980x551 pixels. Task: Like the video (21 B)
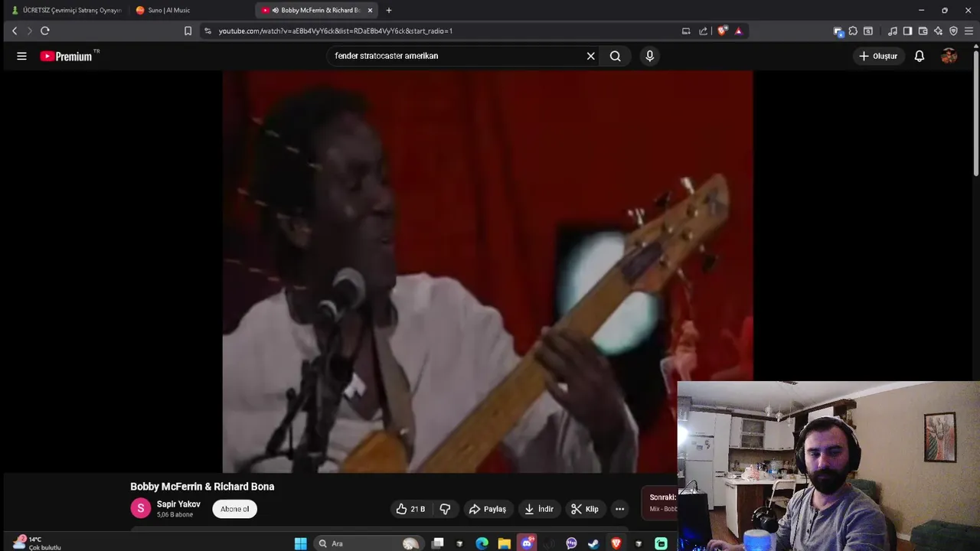[x=411, y=509]
